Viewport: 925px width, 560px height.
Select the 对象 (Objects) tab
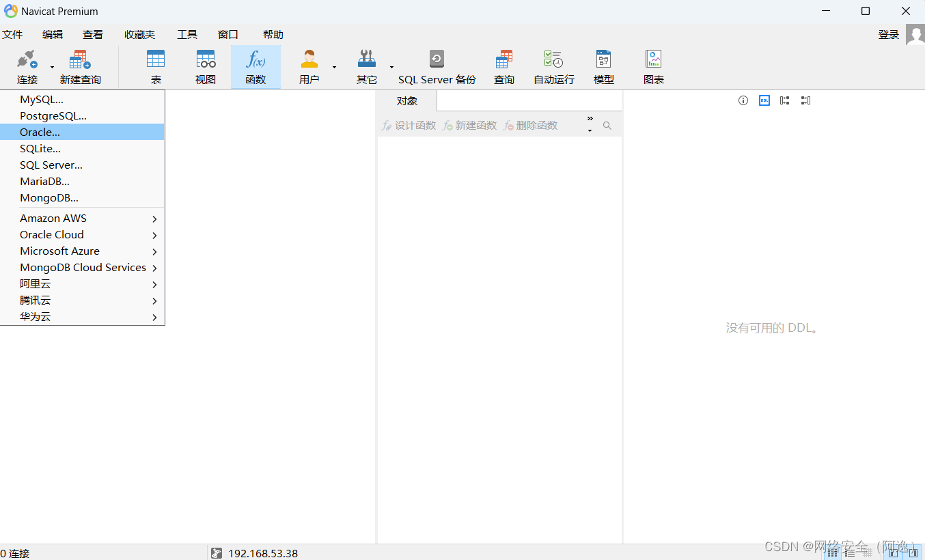407,101
